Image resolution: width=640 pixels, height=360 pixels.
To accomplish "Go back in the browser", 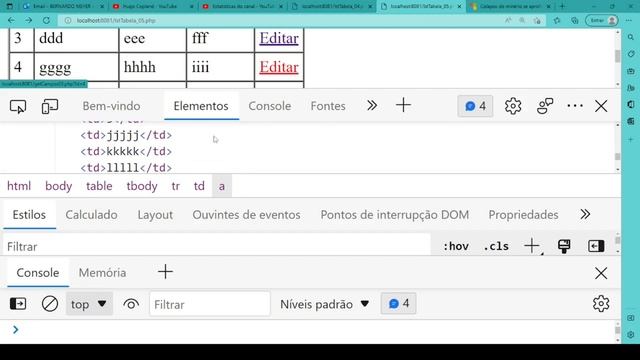I will click(x=11, y=20).
